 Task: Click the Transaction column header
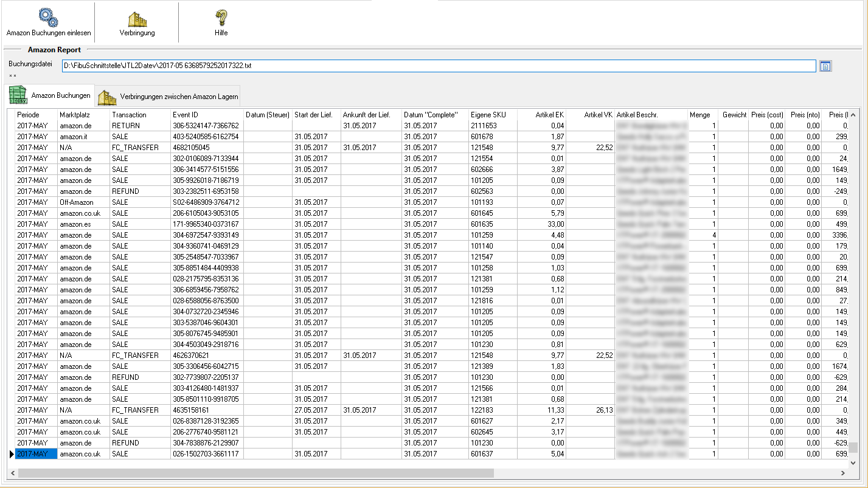click(x=129, y=115)
